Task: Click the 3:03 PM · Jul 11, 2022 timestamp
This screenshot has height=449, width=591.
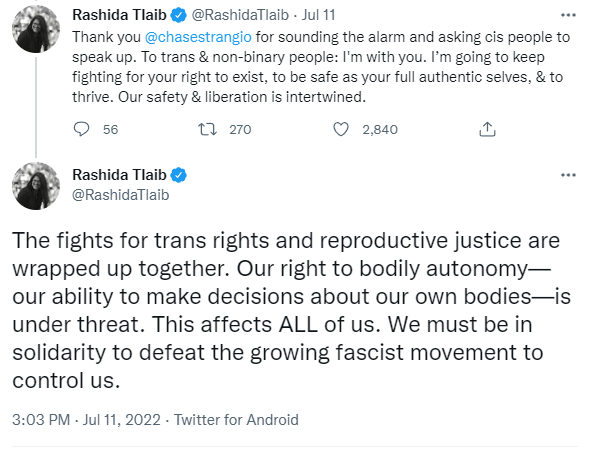Action: click(86, 420)
